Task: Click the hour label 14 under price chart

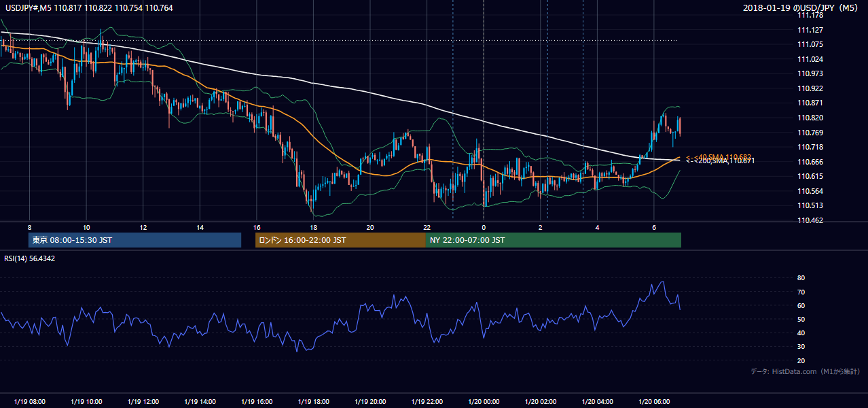Action: click(200, 227)
